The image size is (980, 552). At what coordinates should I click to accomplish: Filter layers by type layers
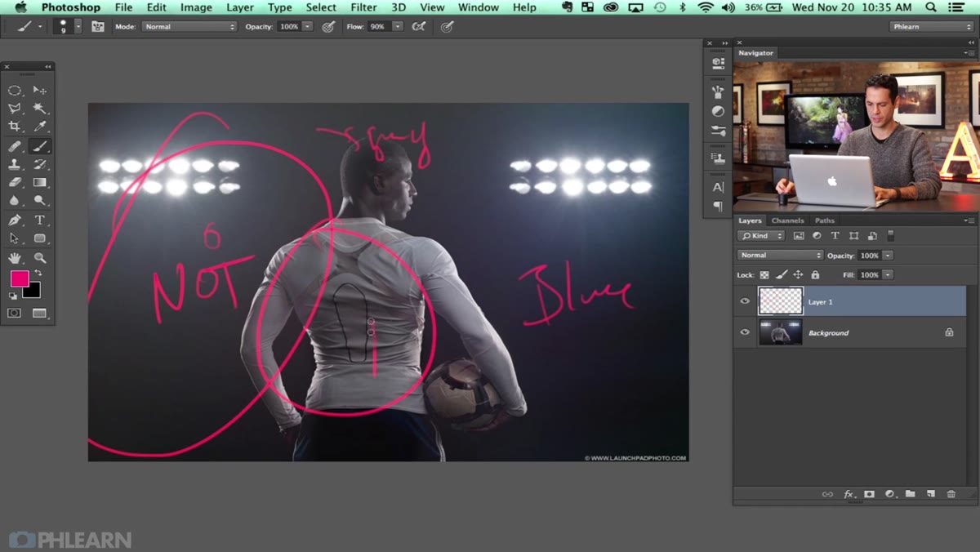(835, 236)
